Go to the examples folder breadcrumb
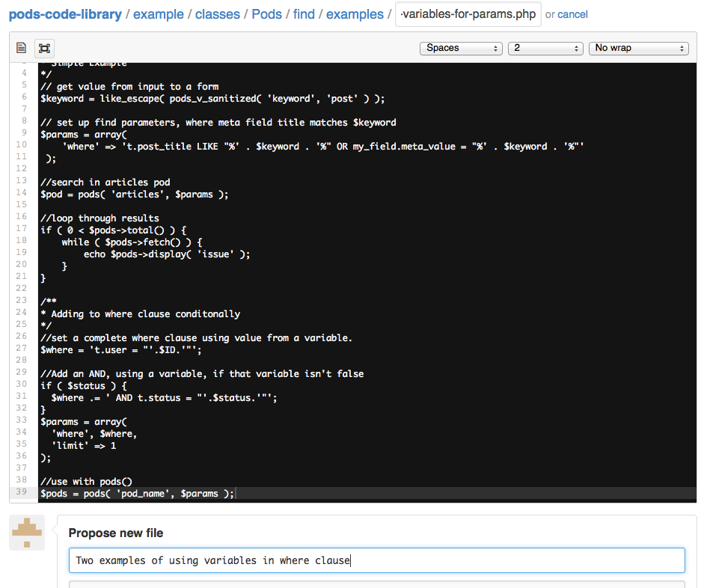 tap(355, 14)
